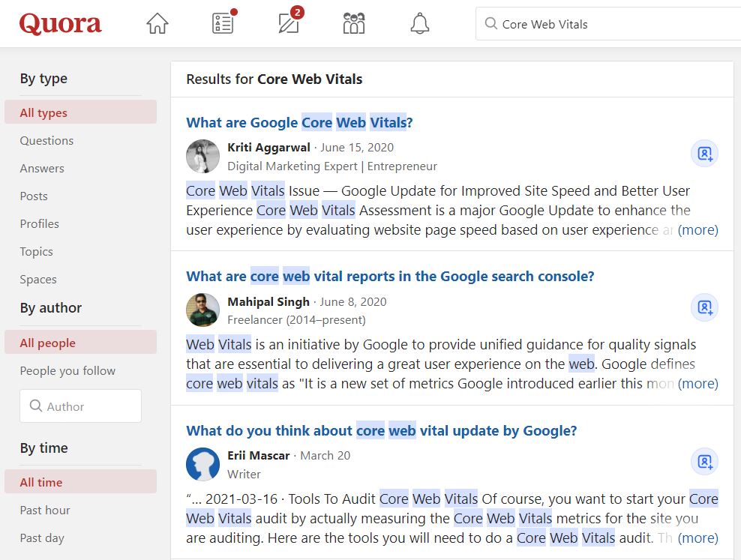Open the Home feed icon
Screen dimensions: 741x560
pyautogui.click(x=157, y=22)
